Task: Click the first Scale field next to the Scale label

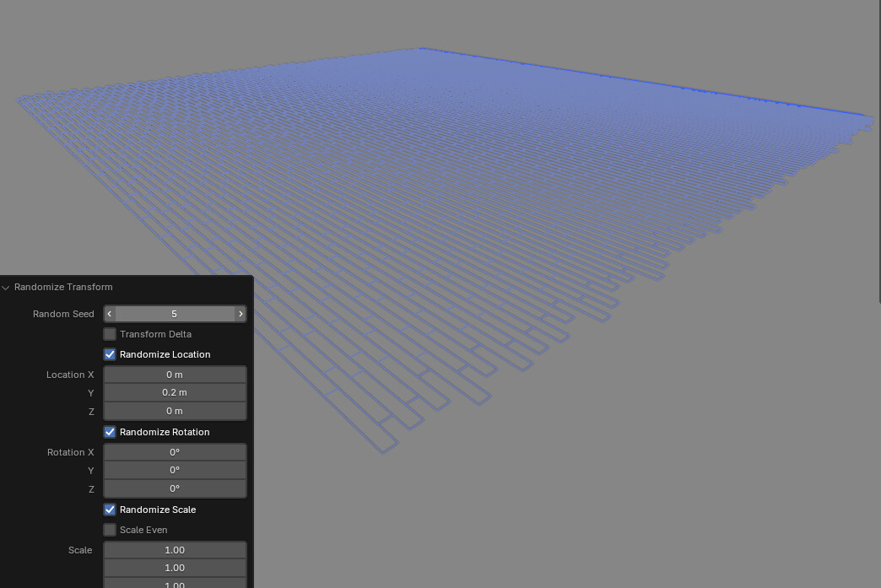Action: 175,550
